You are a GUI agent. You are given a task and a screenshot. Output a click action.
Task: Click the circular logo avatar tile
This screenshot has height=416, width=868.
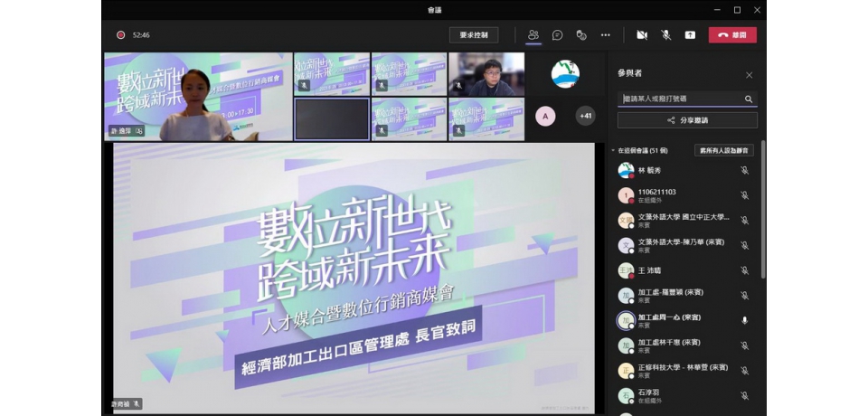point(565,74)
